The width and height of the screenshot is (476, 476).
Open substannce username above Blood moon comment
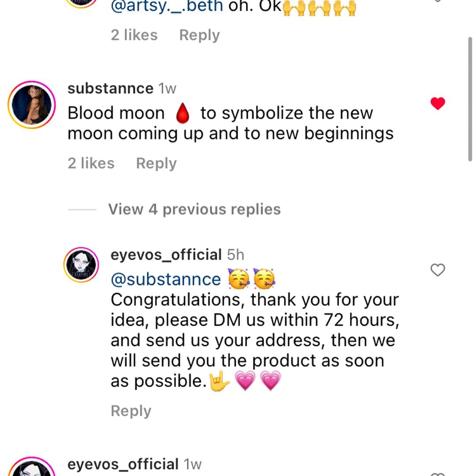point(110,89)
